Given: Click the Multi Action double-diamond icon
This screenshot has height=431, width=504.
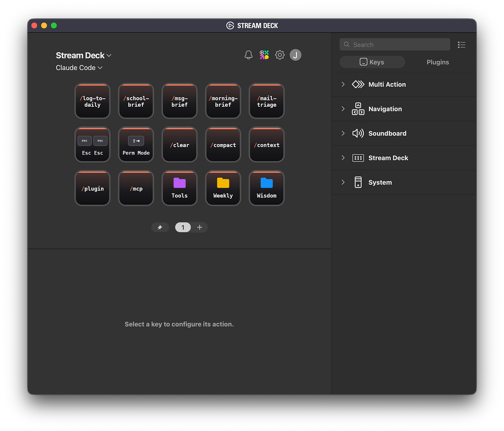Looking at the screenshot, I should [x=358, y=85].
